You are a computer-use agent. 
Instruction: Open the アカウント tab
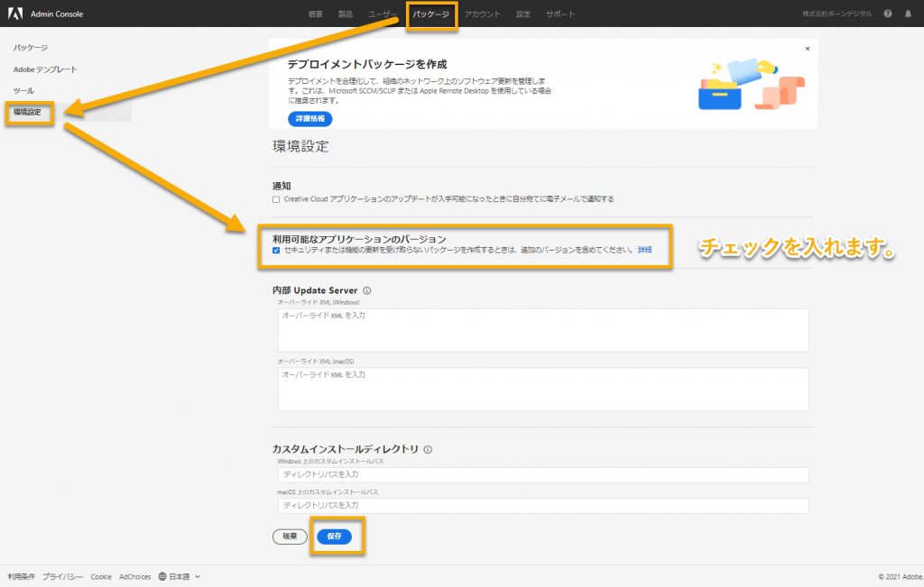tap(482, 14)
